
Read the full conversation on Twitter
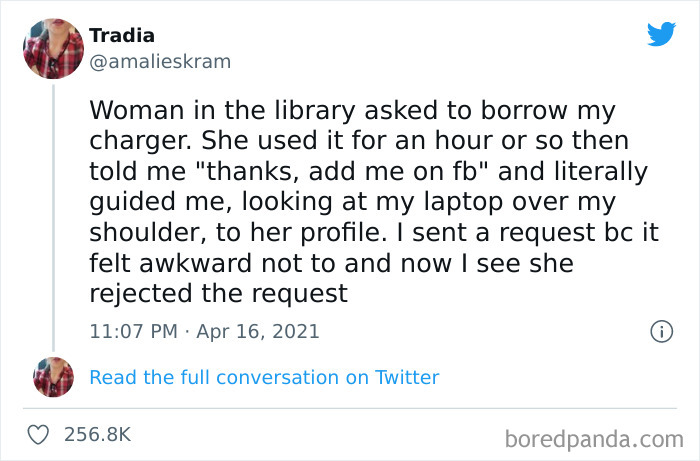[264, 377]
